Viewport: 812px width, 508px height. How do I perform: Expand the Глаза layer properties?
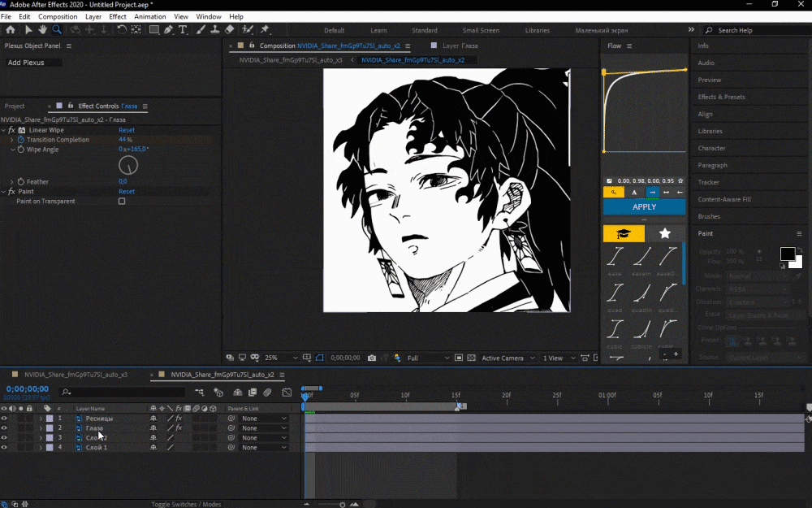coord(41,428)
